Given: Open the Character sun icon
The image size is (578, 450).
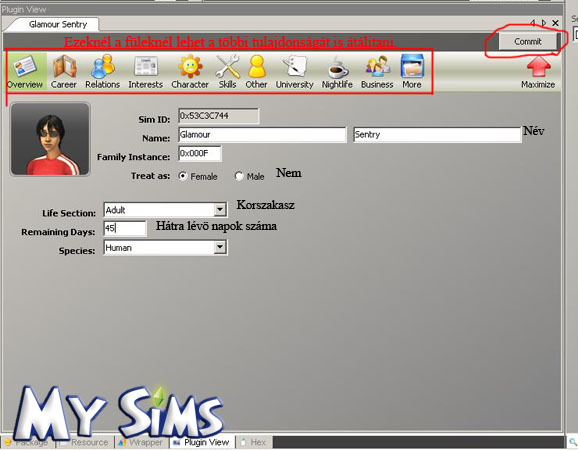Looking at the screenshot, I should pyautogui.click(x=190, y=67).
